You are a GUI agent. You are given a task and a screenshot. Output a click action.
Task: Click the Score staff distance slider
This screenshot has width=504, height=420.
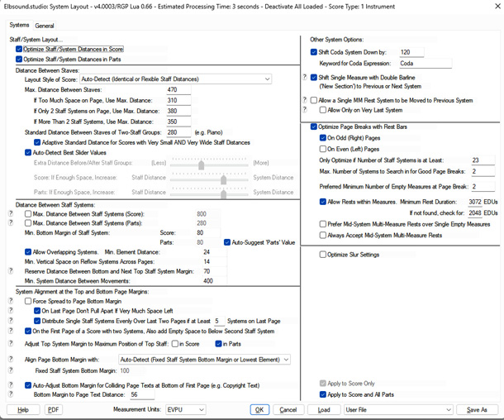223,178
